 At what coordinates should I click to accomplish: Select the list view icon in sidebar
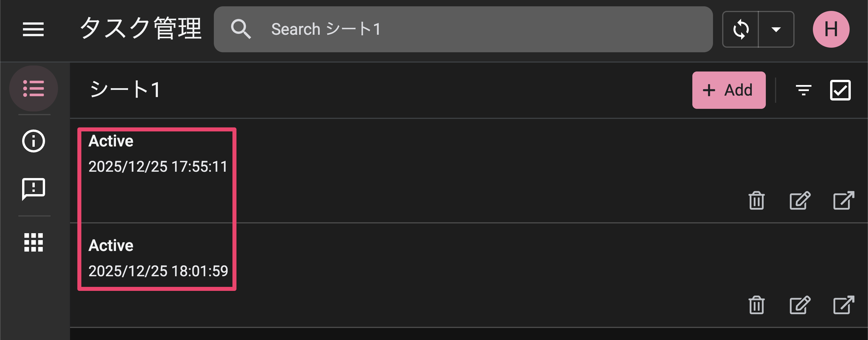point(33,88)
